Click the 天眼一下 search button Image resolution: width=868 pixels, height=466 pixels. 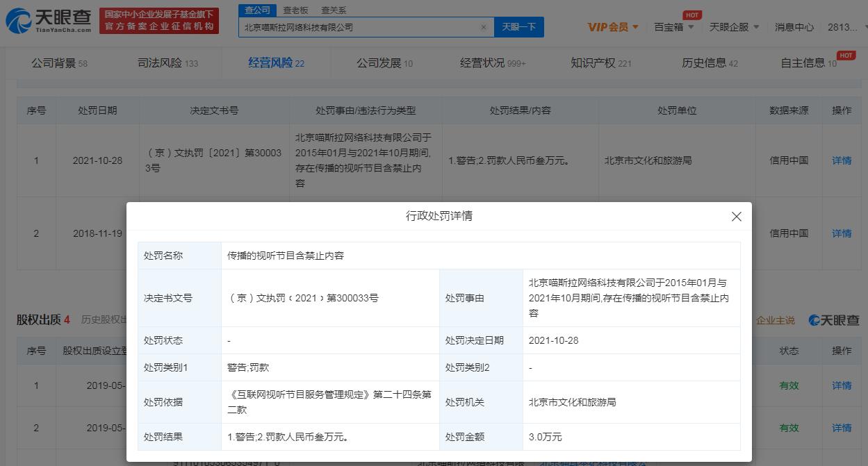[x=518, y=27]
